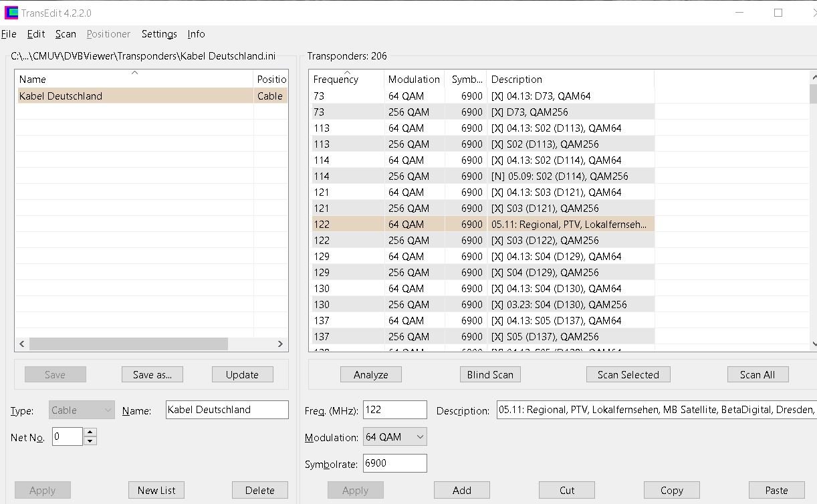Click the TransEdit app icon in title bar
The image size is (817, 504).
(x=11, y=13)
